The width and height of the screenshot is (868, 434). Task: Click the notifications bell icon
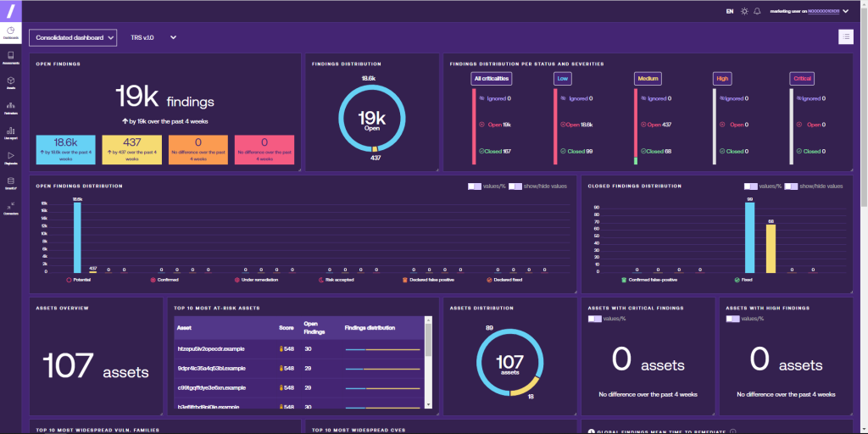[x=757, y=11]
